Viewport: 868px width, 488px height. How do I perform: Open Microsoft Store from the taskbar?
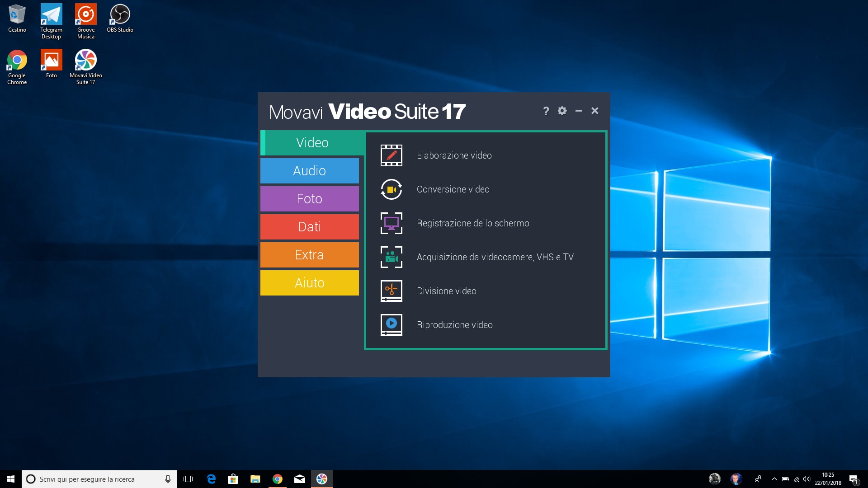tap(233, 479)
